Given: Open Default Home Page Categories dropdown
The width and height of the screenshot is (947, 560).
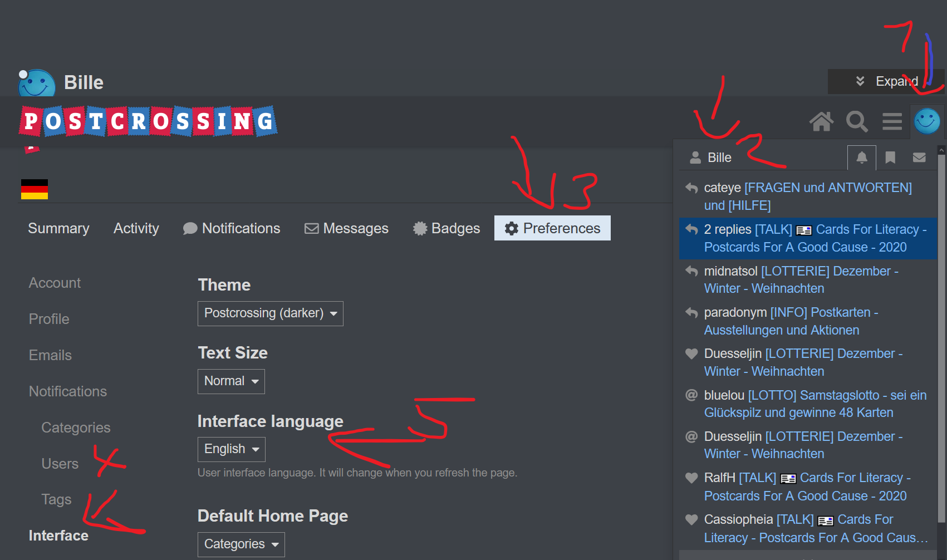Looking at the screenshot, I should click(241, 544).
